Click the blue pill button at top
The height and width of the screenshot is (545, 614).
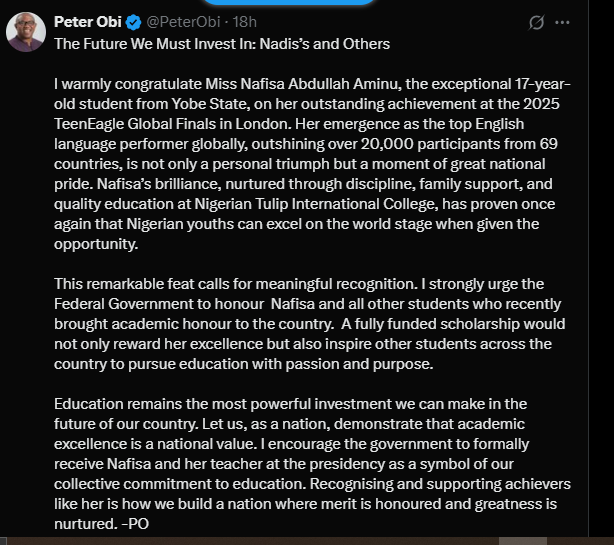(289, 2)
